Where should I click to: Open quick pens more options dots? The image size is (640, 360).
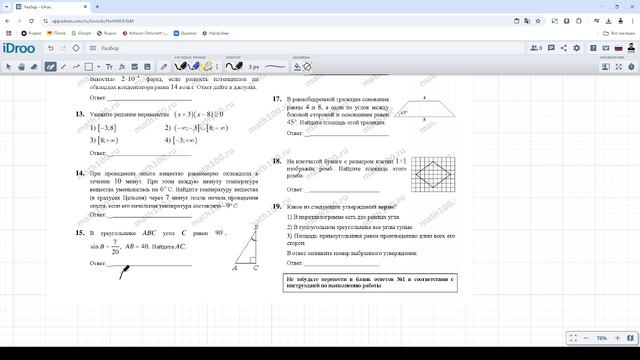pos(217,67)
